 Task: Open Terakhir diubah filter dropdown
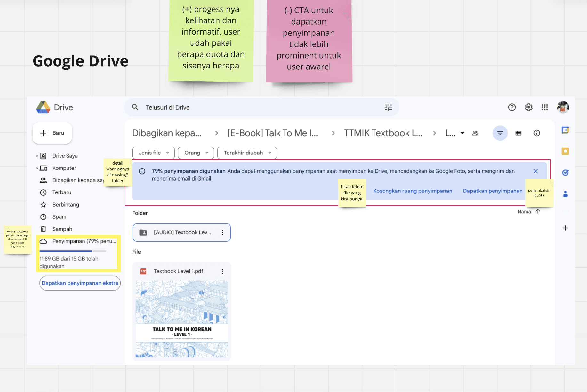247,153
